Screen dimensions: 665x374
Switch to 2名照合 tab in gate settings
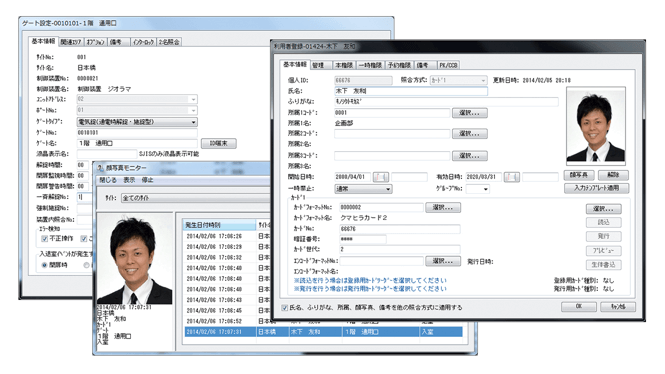click(169, 42)
